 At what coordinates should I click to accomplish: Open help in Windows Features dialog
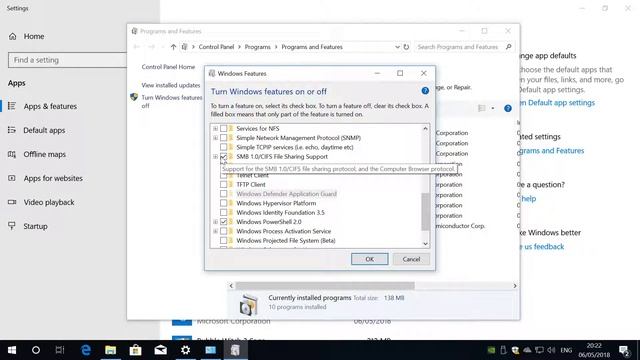[x=425, y=91]
